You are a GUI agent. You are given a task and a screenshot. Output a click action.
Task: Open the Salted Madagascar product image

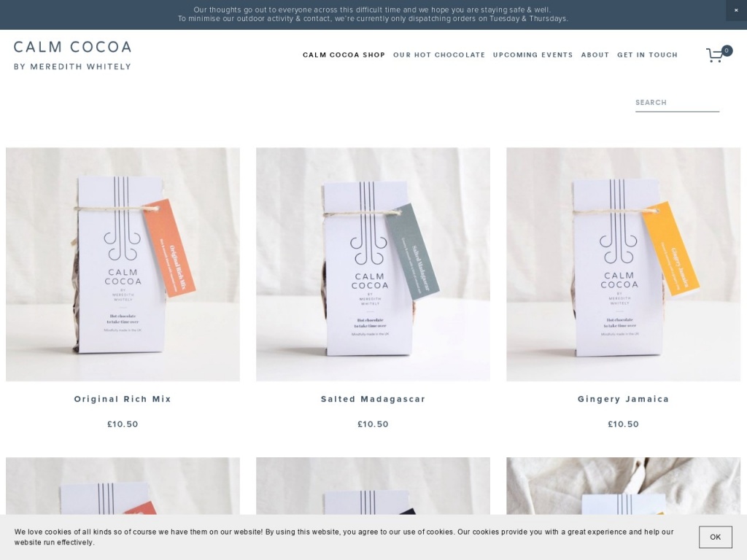(373, 264)
